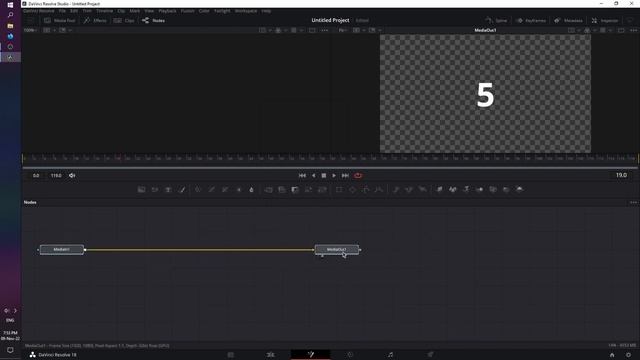Add a Hue Curves node
The height and width of the screenshot is (360, 640).
pos(225,189)
